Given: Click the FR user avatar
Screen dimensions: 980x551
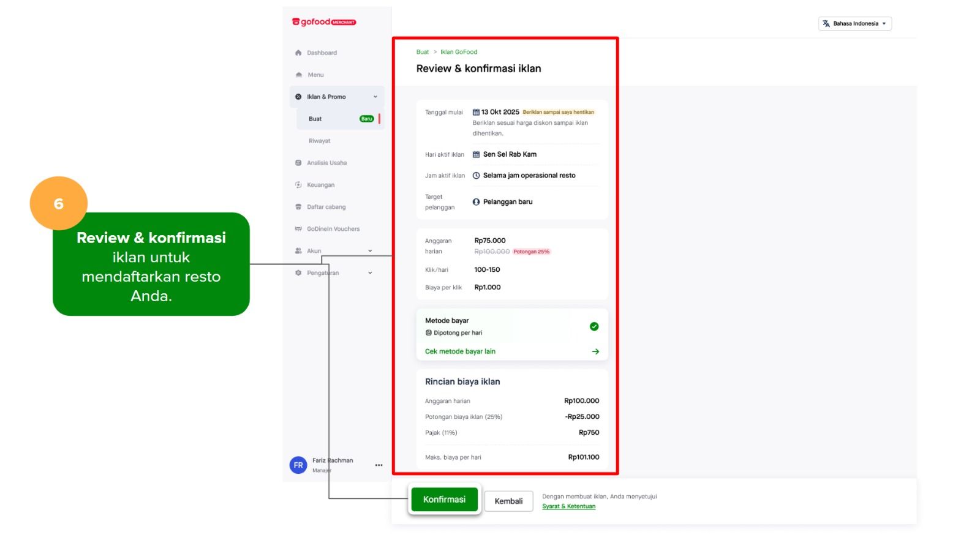Looking at the screenshot, I should point(298,465).
